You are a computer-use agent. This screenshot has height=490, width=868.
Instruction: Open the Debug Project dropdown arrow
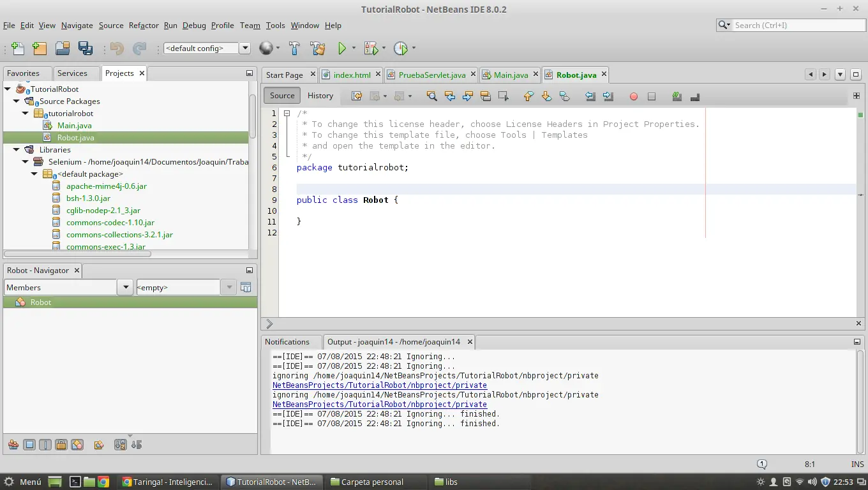click(384, 48)
